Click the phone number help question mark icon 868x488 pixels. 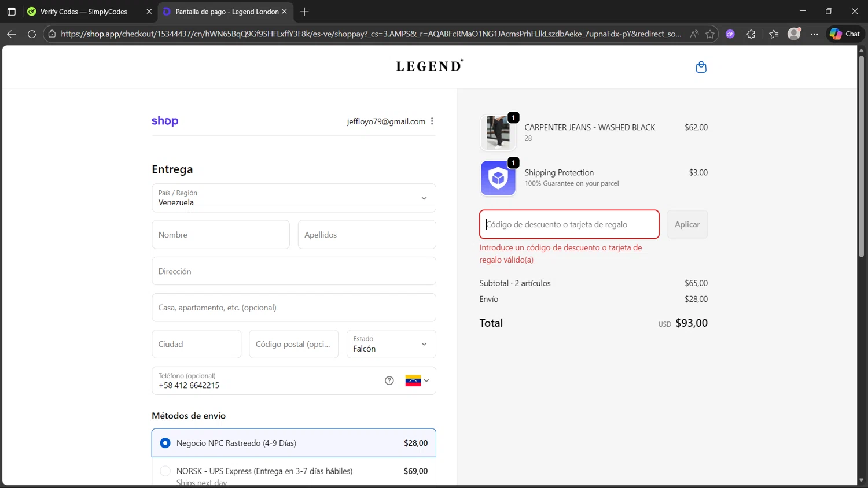(x=389, y=380)
